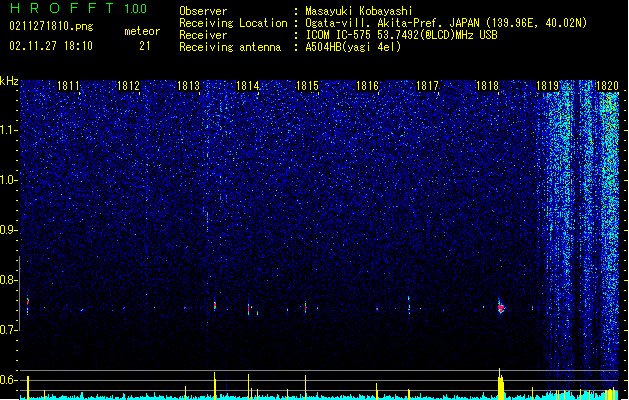Click the 1811 time marker
Image resolution: width=629 pixels, height=400 pixels.
pos(68,86)
